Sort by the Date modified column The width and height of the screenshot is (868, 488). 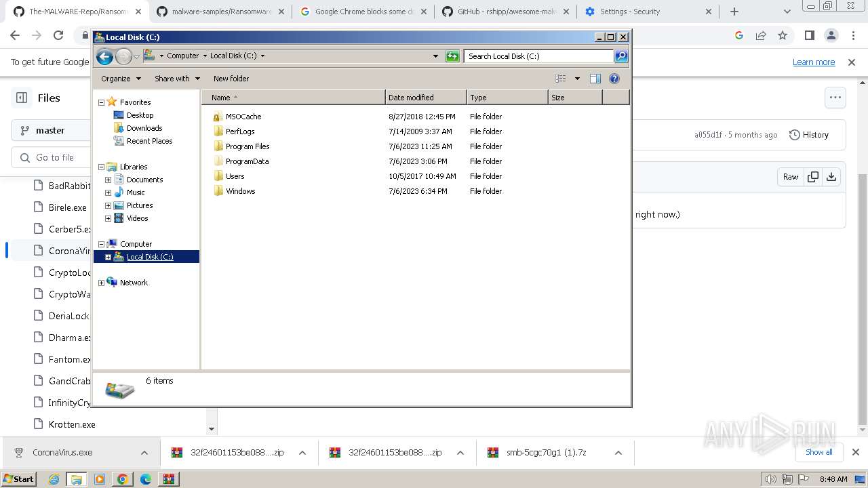click(x=426, y=98)
